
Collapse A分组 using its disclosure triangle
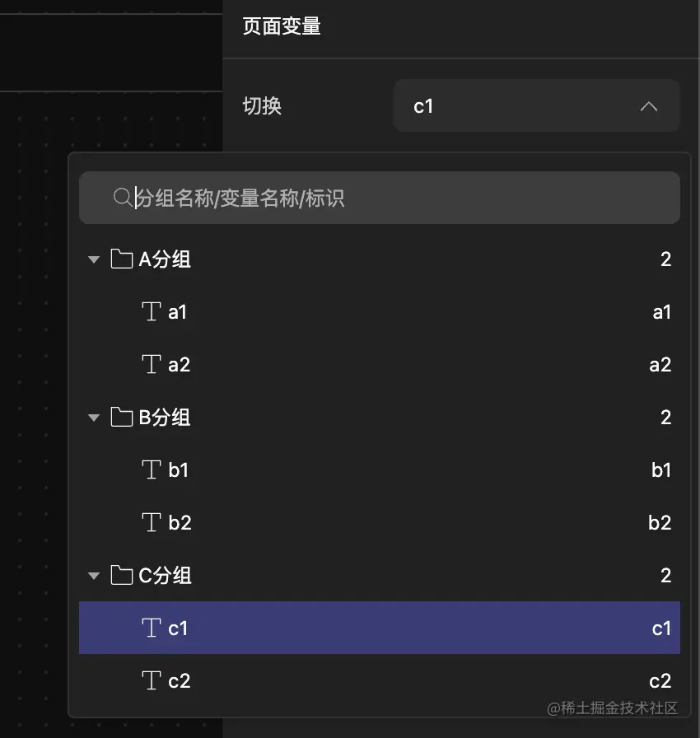point(93,259)
